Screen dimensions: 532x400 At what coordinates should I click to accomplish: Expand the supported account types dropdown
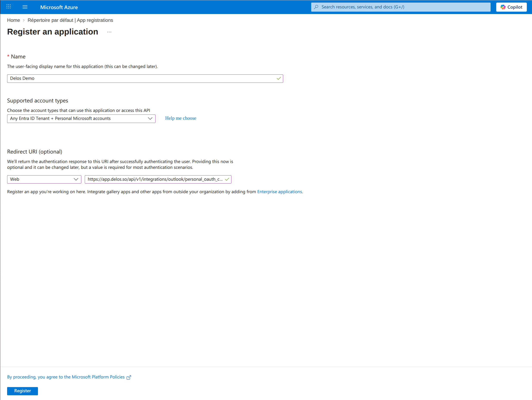click(x=81, y=119)
